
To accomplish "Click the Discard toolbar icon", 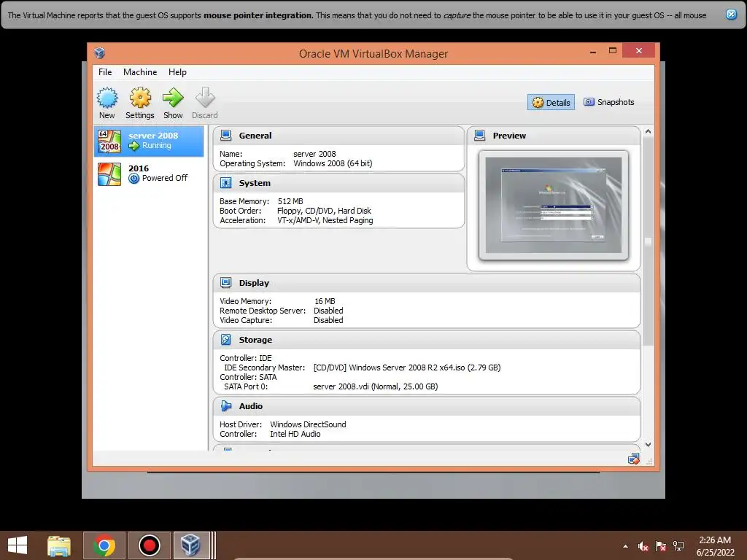I will pyautogui.click(x=205, y=98).
